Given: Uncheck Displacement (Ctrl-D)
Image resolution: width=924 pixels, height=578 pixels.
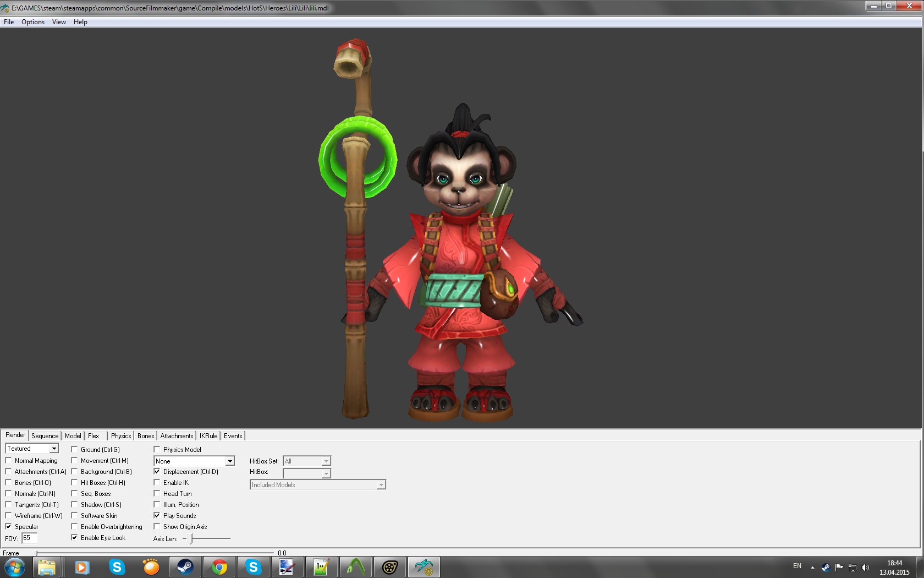Looking at the screenshot, I should 157,472.
